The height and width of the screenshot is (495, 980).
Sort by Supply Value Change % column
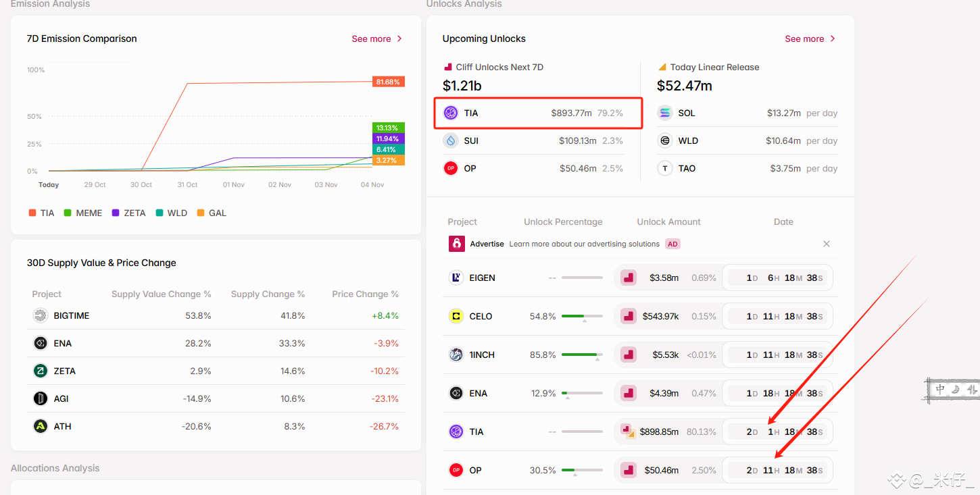[x=162, y=294]
